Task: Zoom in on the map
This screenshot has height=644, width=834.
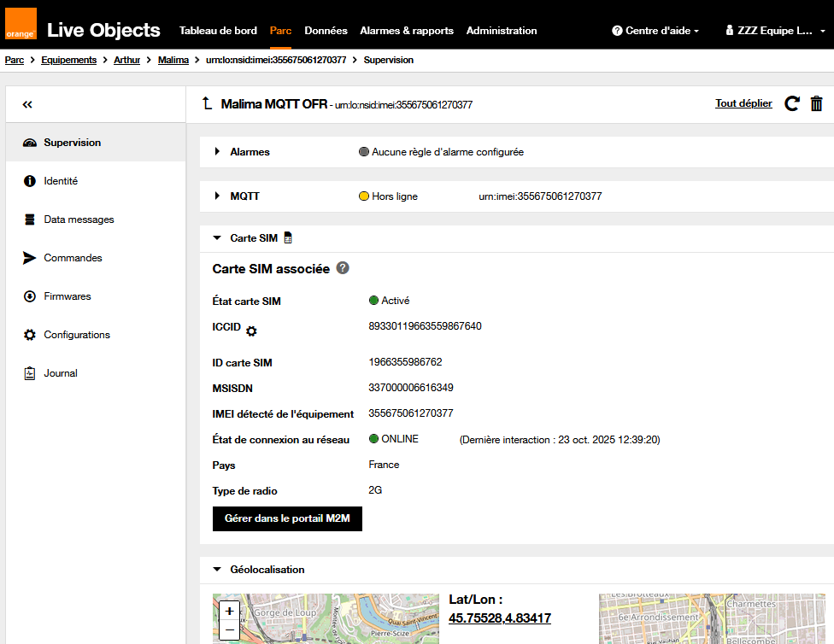Action: [x=229, y=611]
